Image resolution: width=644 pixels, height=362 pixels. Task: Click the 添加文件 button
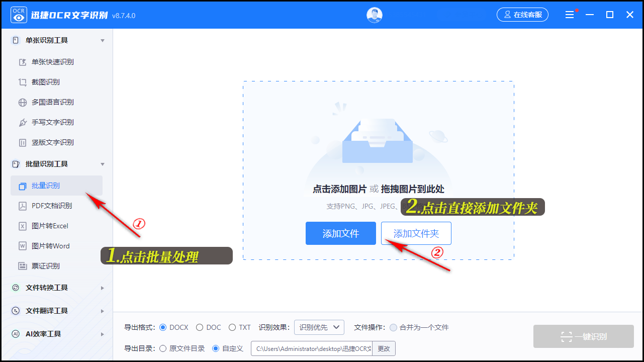tap(341, 233)
